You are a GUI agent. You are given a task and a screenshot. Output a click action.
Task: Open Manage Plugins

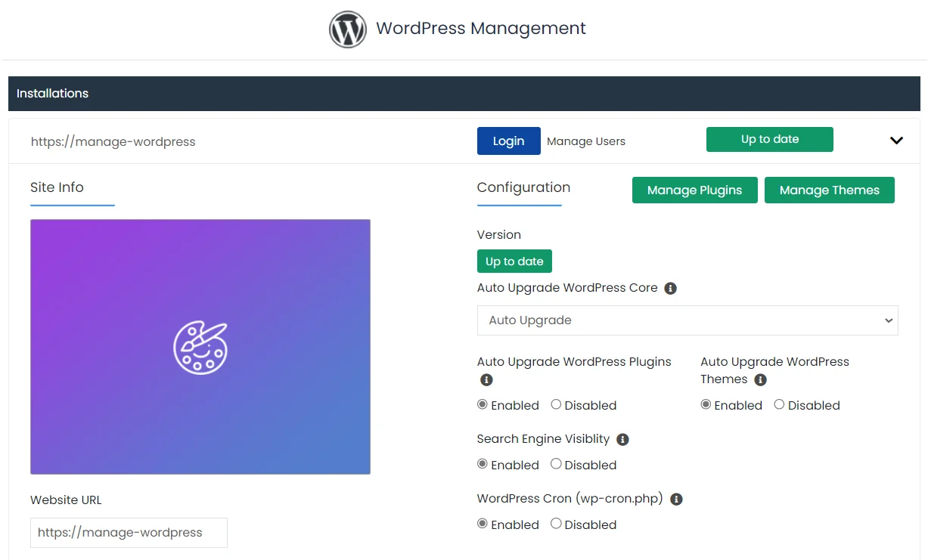click(694, 190)
